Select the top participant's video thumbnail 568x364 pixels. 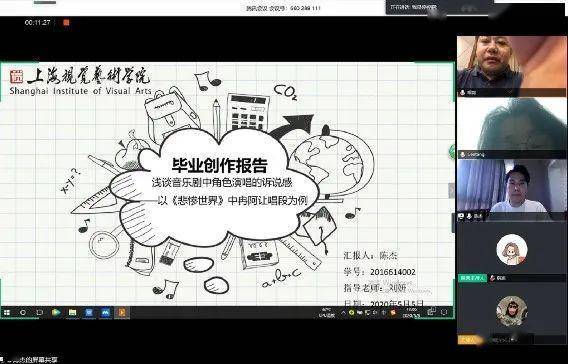click(x=511, y=66)
